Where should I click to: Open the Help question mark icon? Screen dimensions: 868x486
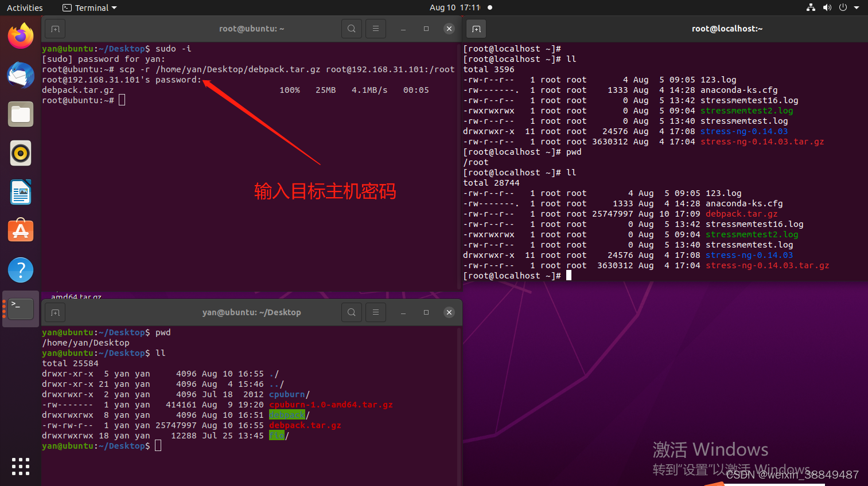click(21, 270)
